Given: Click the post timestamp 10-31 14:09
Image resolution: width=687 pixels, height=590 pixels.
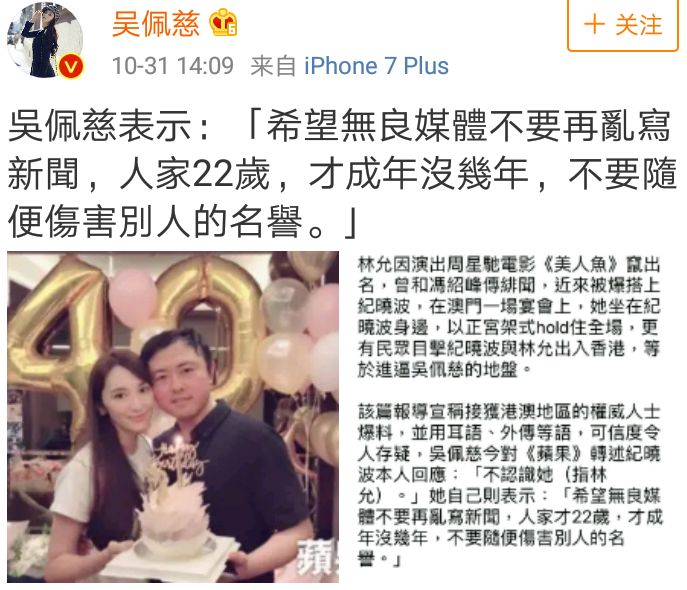Looking at the screenshot, I should pos(173,66).
